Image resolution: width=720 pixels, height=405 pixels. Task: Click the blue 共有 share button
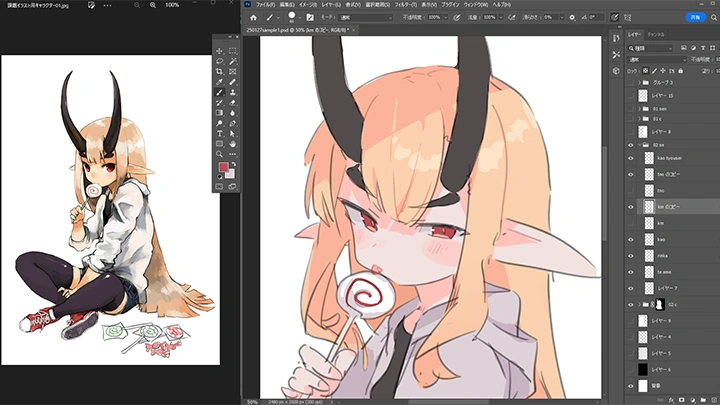(695, 17)
